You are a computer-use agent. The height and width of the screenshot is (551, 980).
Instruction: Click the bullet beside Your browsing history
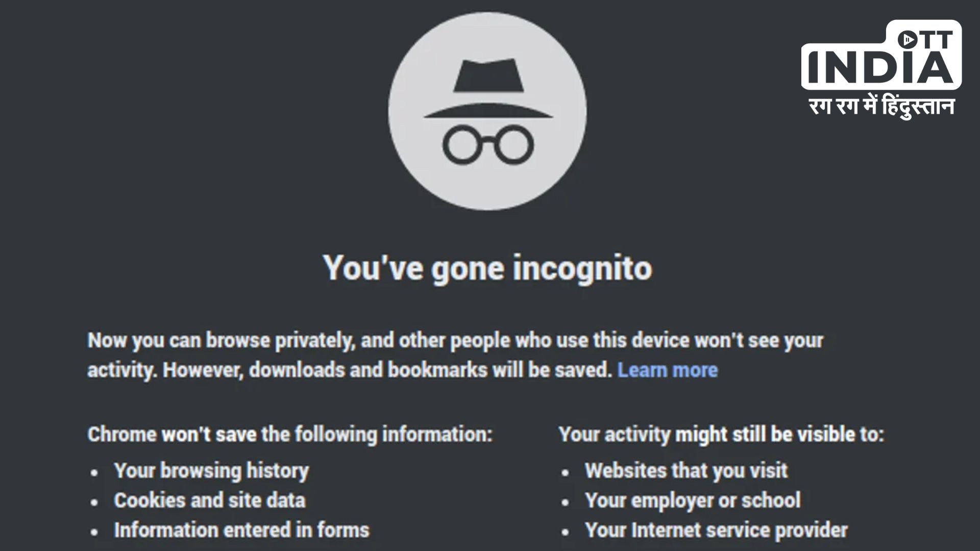(94, 472)
